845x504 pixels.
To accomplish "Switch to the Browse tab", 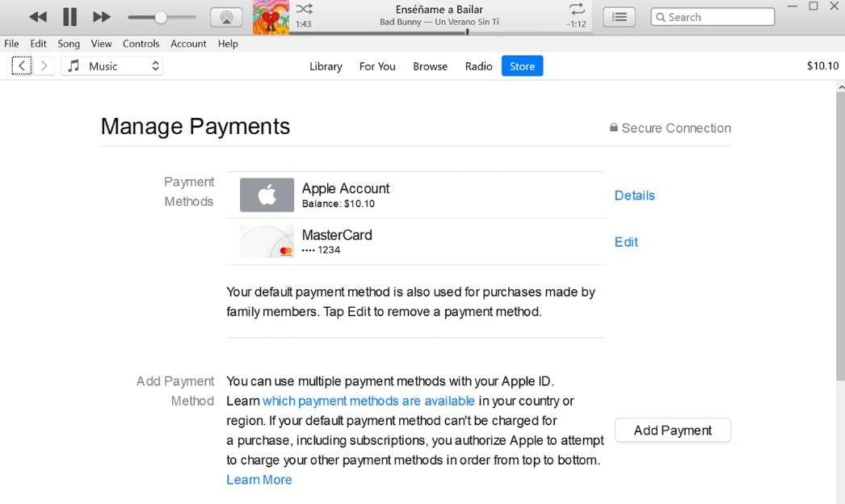I will click(x=430, y=66).
